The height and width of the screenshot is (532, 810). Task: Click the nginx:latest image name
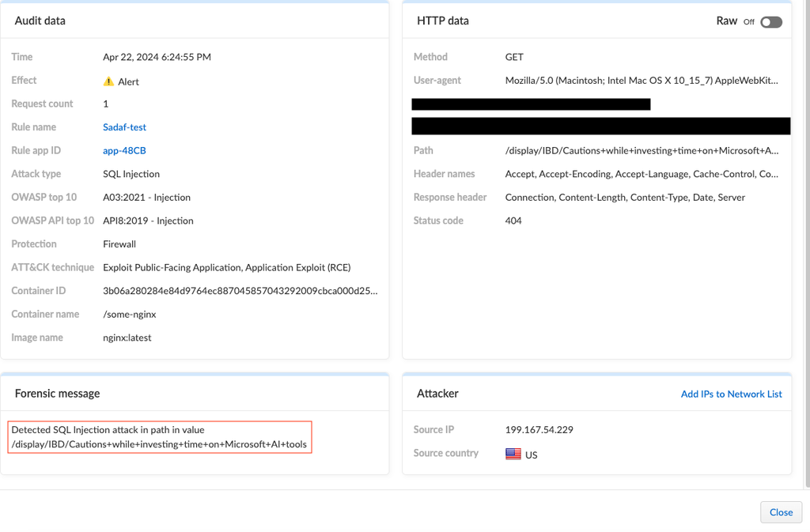click(x=127, y=338)
